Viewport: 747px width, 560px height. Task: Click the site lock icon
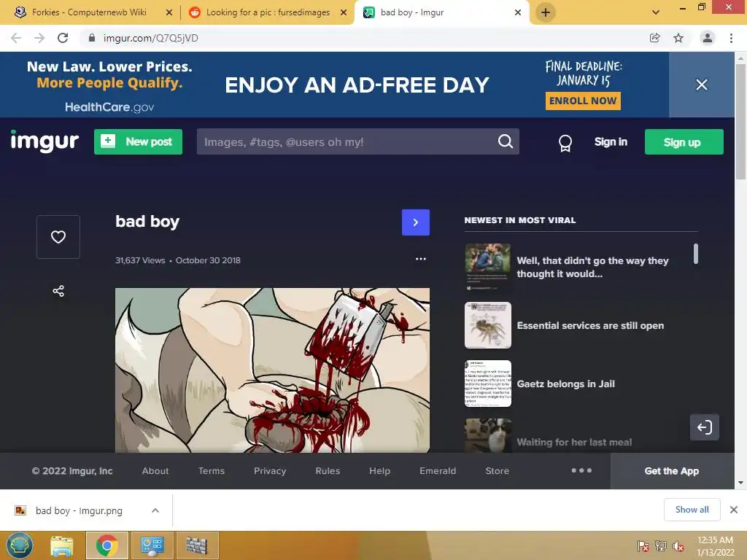92,38
